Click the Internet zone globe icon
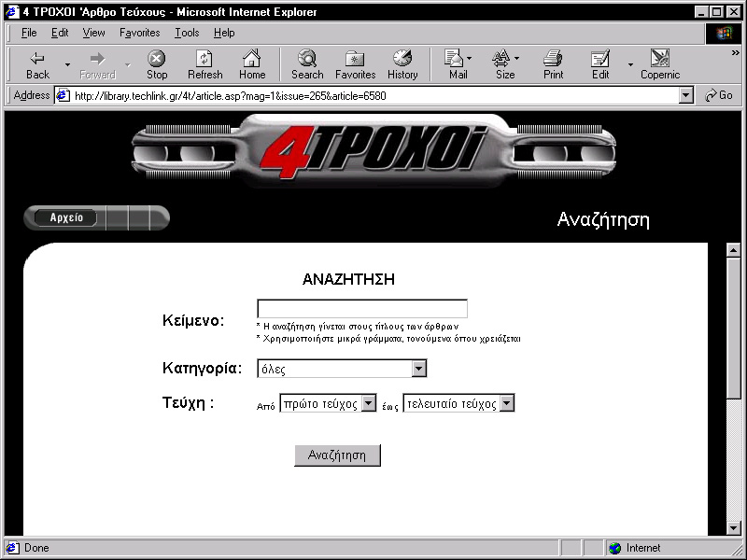 [615, 548]
